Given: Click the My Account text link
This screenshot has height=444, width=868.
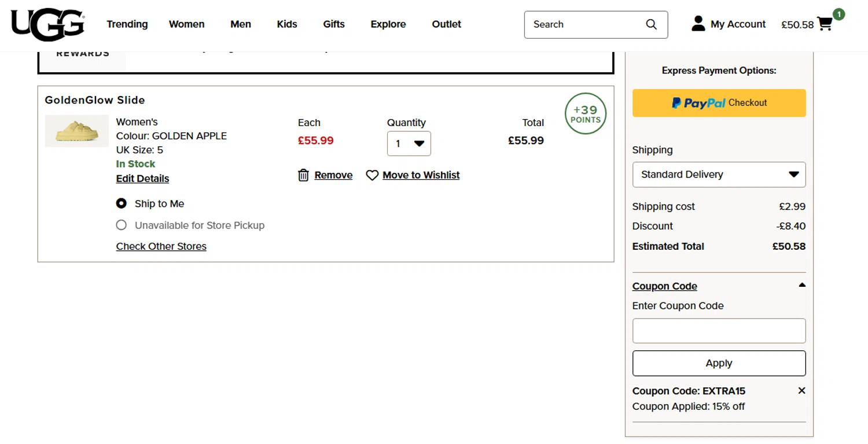Looking at the screenshot, I should 738,24.
